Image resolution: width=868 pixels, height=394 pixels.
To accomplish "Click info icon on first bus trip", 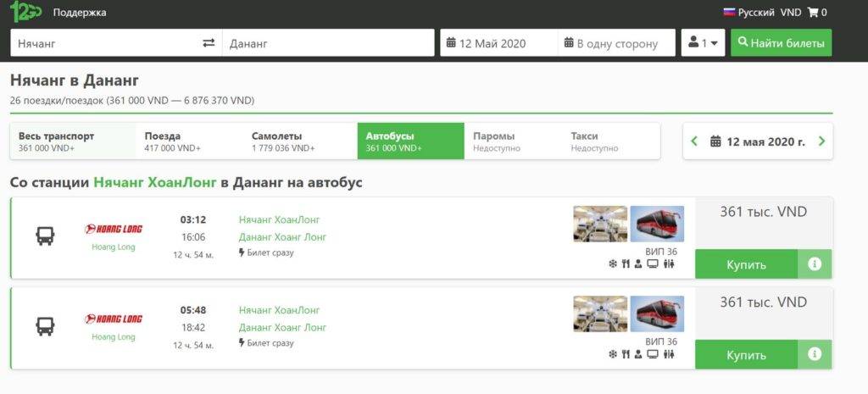I will coord(815,264).
